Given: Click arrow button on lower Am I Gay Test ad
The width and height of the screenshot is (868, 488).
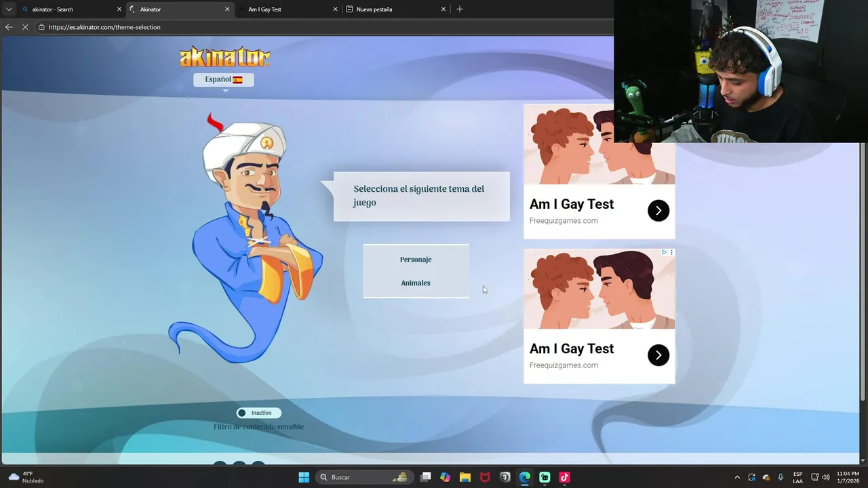Looking at the screenshot, I should (x=658, y=355).
